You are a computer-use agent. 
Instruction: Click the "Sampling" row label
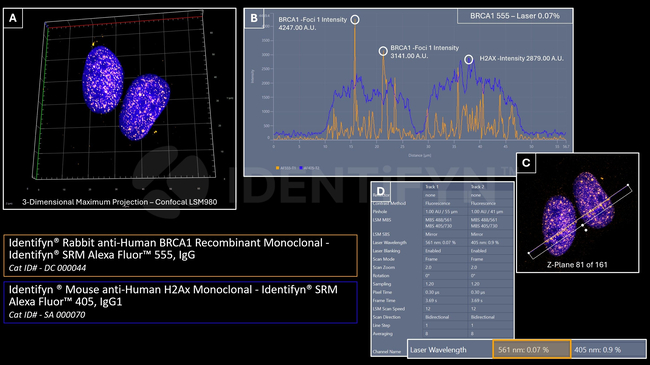381,284
